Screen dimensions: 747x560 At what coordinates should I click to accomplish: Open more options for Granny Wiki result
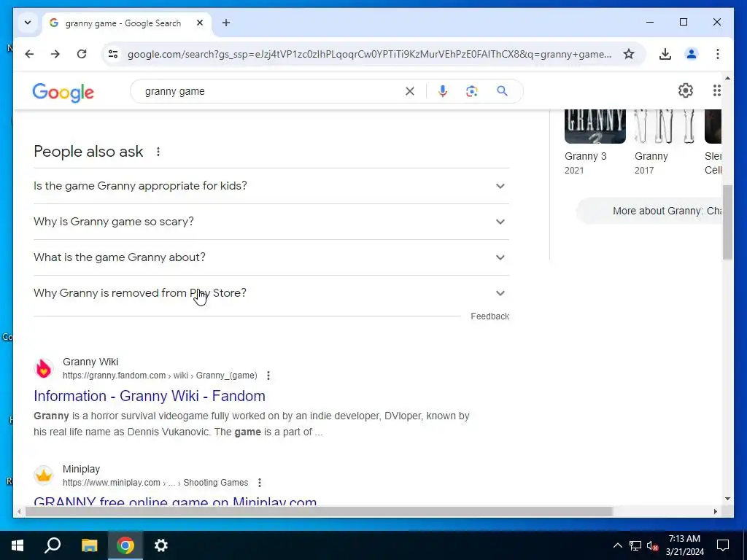268,376
